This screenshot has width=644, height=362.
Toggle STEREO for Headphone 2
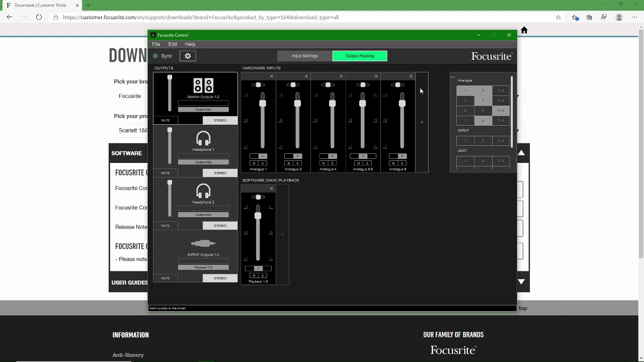click(x=220, y=226)
